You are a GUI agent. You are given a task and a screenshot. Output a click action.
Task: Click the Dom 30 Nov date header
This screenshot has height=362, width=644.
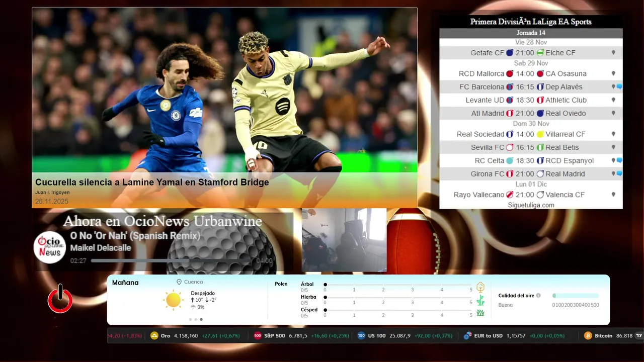pos(531,124)
